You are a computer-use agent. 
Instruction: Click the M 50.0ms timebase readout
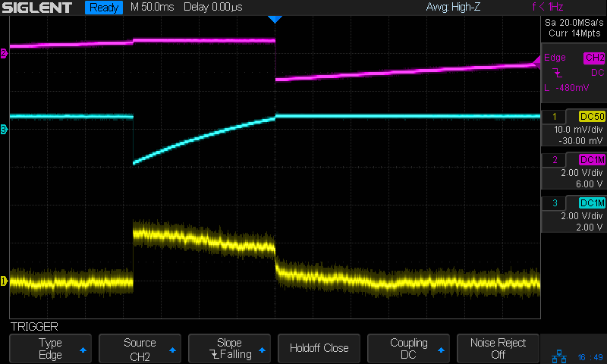[x=153, y=8]
